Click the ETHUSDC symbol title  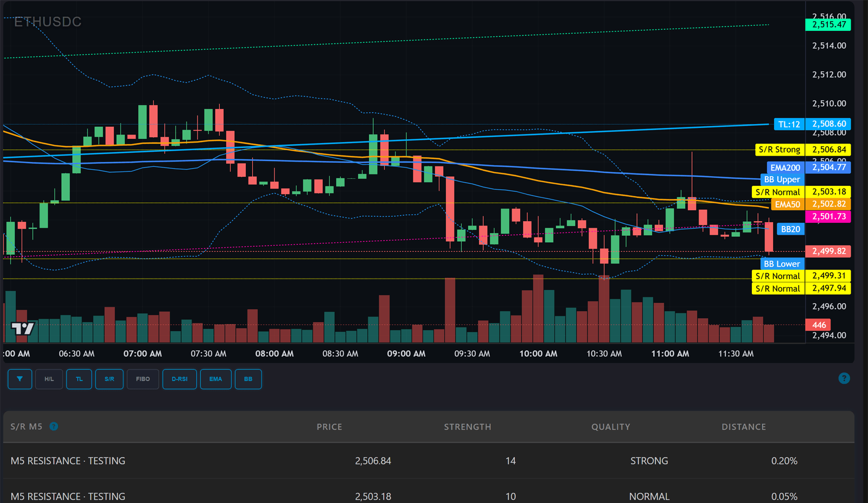point(48,22)
